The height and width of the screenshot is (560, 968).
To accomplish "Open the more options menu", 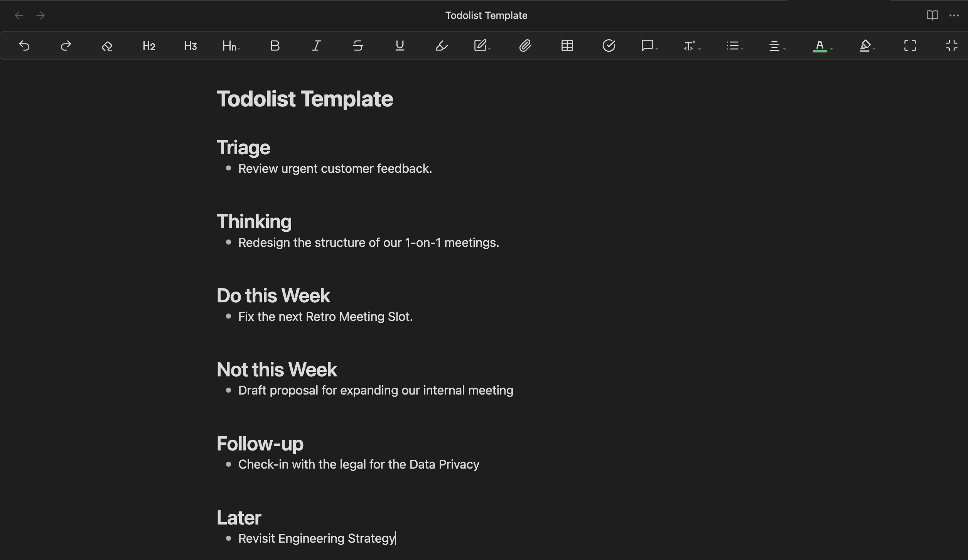I will (x=954, y=15).
